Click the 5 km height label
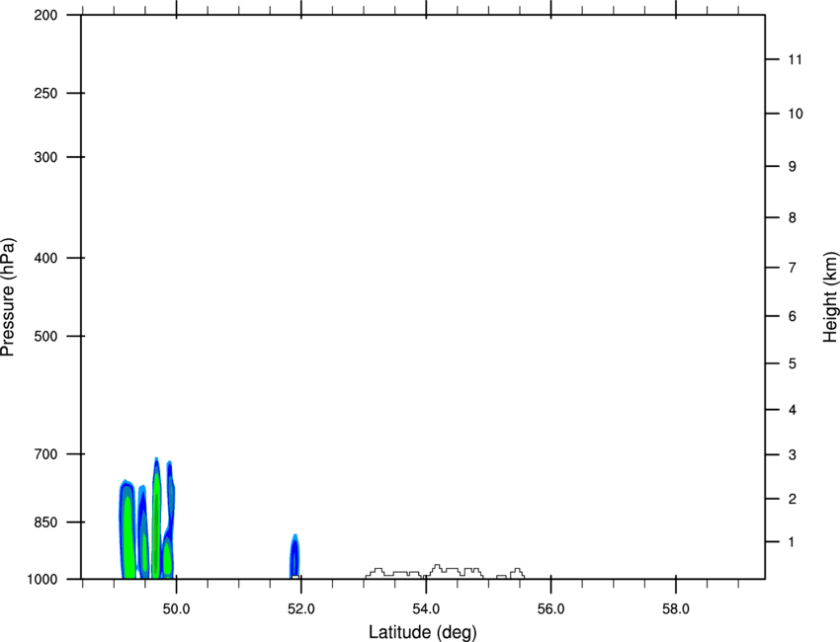 coord(792,364)
